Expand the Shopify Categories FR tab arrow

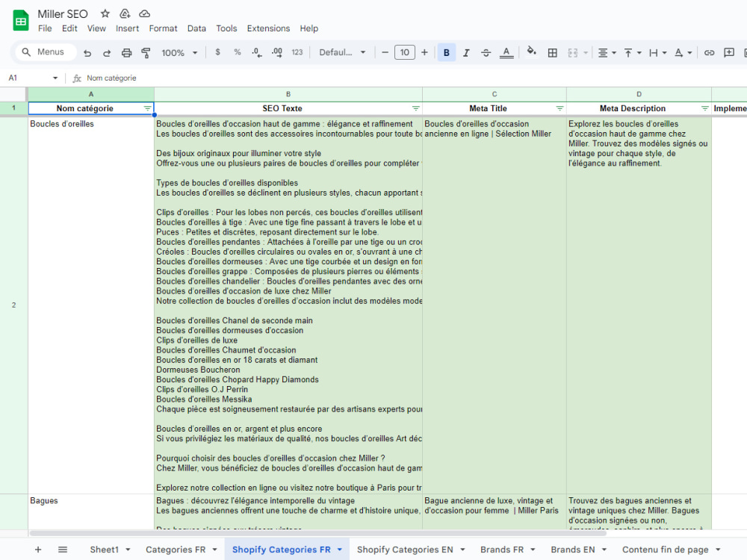point(340,550)
